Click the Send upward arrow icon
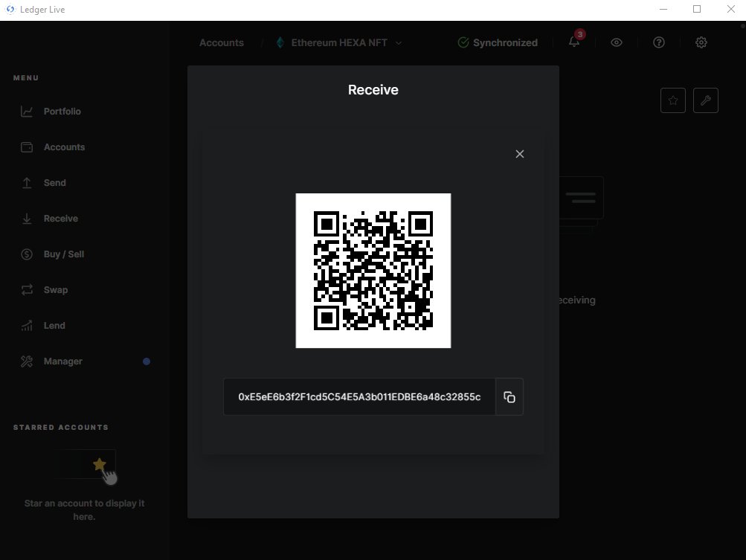Image resolution: width=746 pixels, height=560 pixels. click(x=27, y=183)
